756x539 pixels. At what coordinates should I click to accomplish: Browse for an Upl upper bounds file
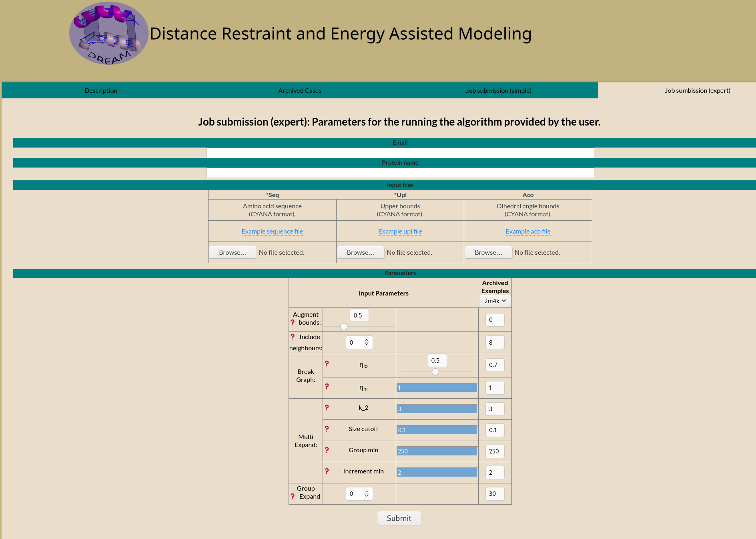[x=361, y=252]
